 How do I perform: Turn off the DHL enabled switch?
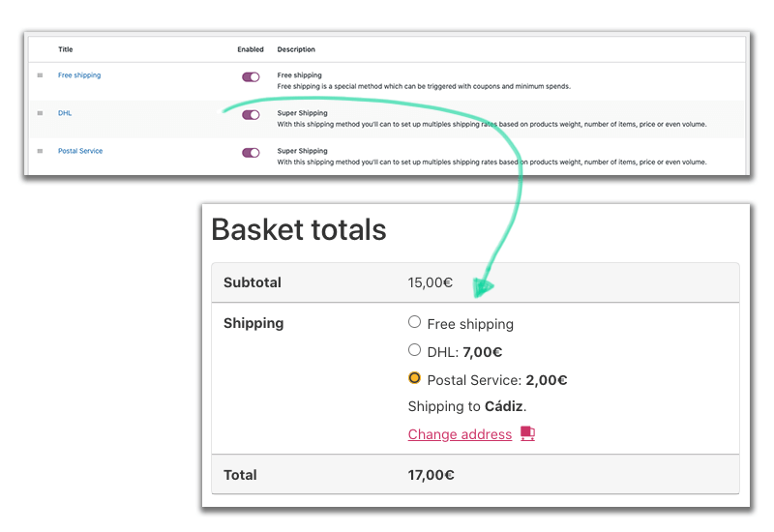[251, 115]
